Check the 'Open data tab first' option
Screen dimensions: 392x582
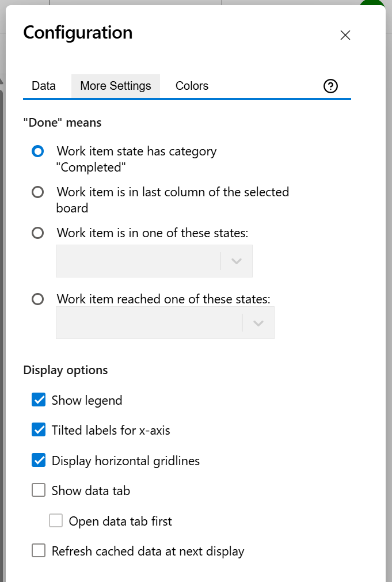tap(55, 520)
